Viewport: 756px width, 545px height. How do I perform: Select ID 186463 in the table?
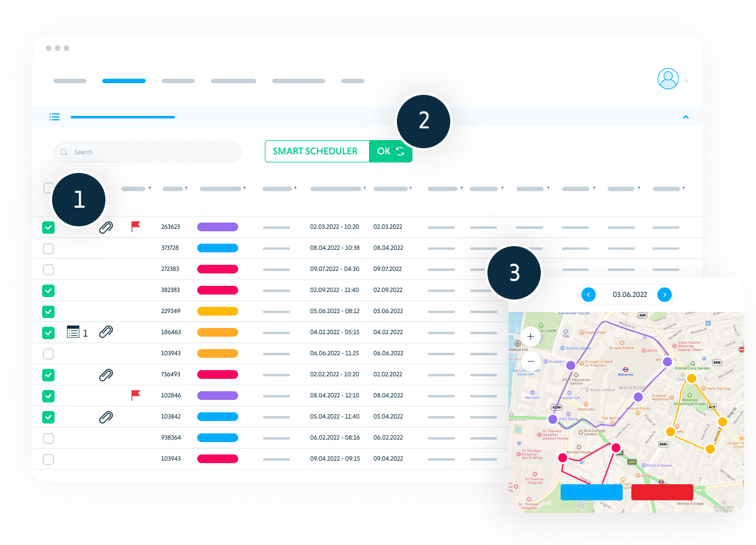[170, 332]
